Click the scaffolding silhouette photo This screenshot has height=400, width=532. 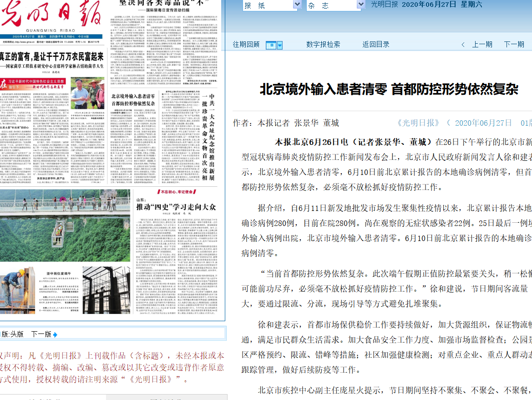pyautogui.click(x=106, y=290)
